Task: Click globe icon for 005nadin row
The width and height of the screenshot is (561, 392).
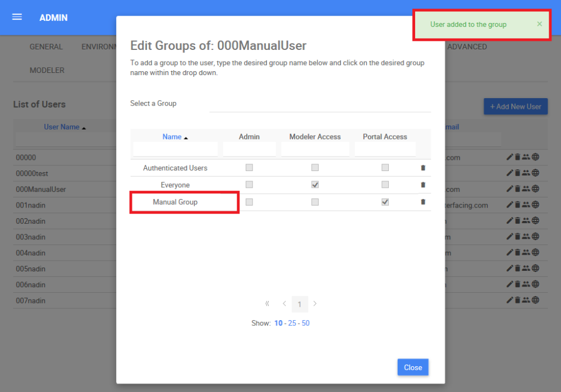Action: pyautogui.click(x=535, y=268)
